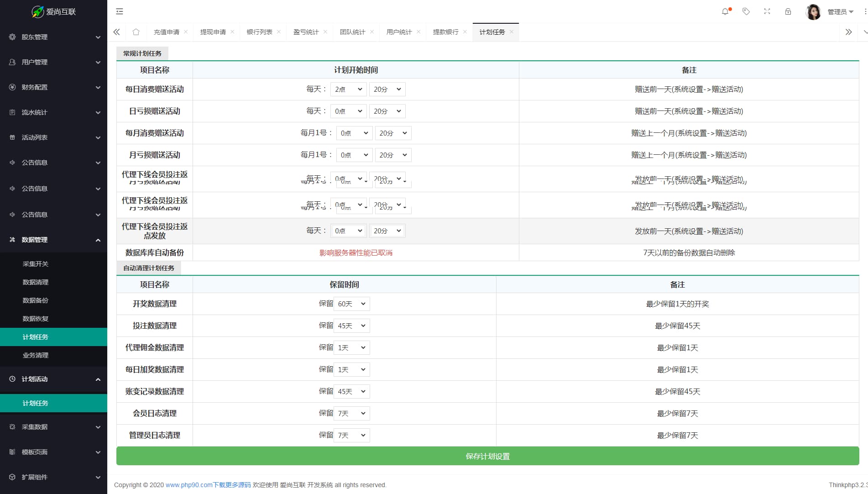
Task: Close the 充值申请 tab
Action: 186,32
